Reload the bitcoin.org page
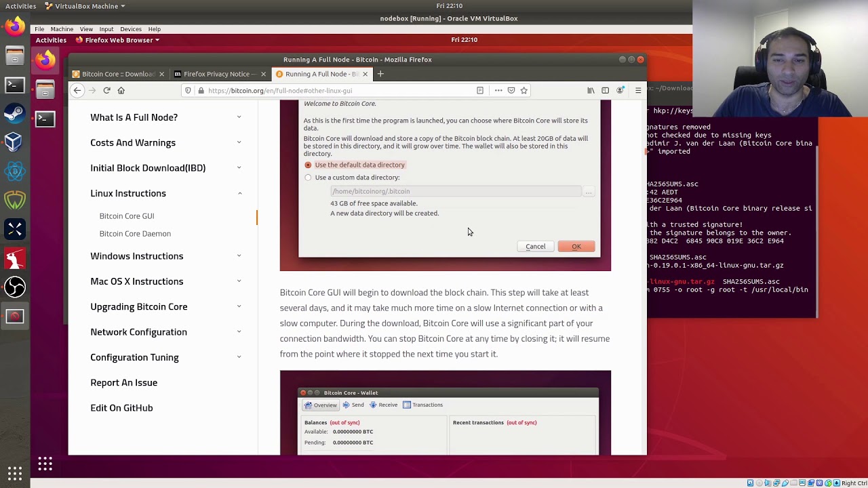This screenshot has width=868, height=488. pos(106,90)
